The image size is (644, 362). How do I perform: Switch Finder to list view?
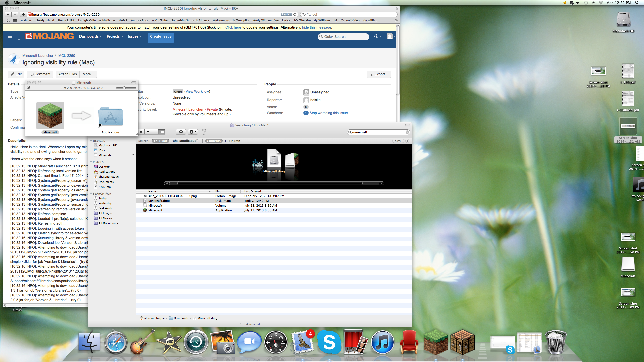(148, 132)
